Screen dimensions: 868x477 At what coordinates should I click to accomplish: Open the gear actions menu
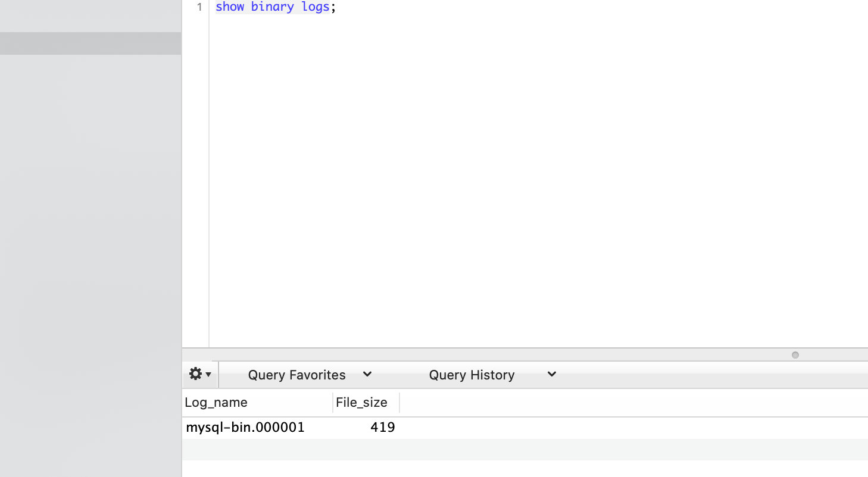pyautogui.click(x=200, y=374)
